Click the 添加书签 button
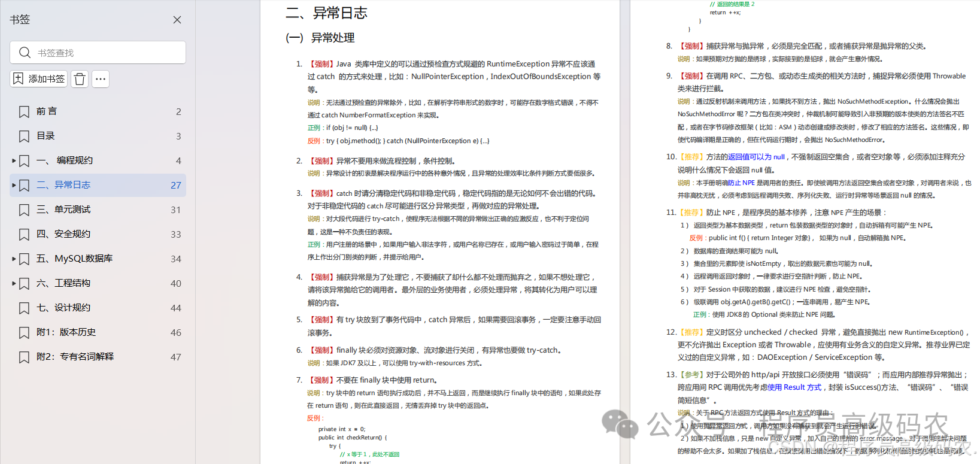 (x=39, y=79)
